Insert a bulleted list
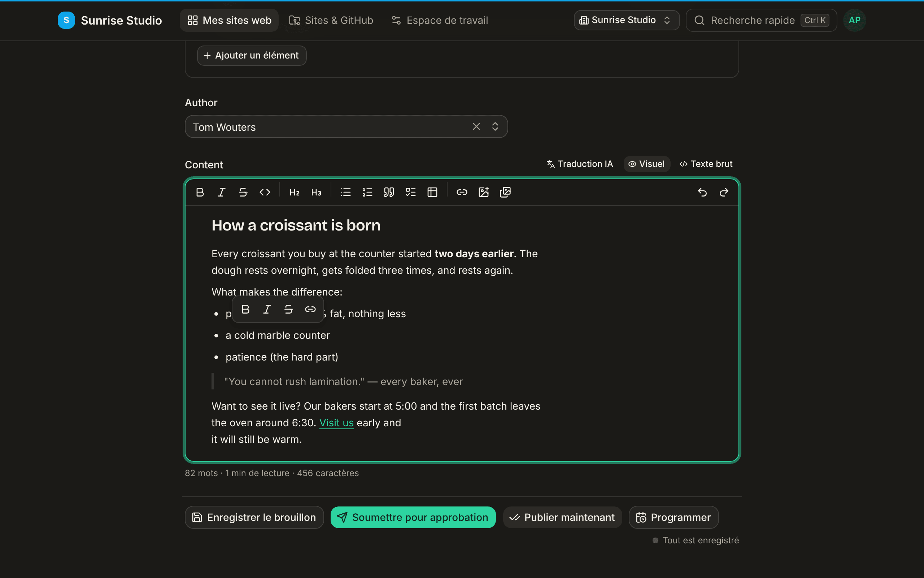 tap(345, 192)
